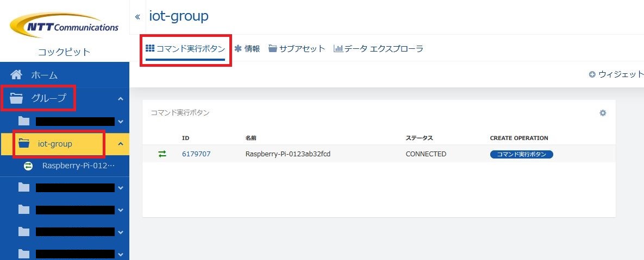
Task: Click the open folder icon beside グループ
Action: (16, 98)
